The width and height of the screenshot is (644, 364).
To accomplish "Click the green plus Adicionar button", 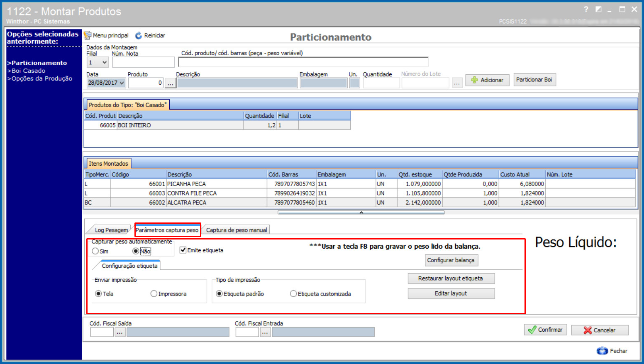I will click(x=487, y=80).
